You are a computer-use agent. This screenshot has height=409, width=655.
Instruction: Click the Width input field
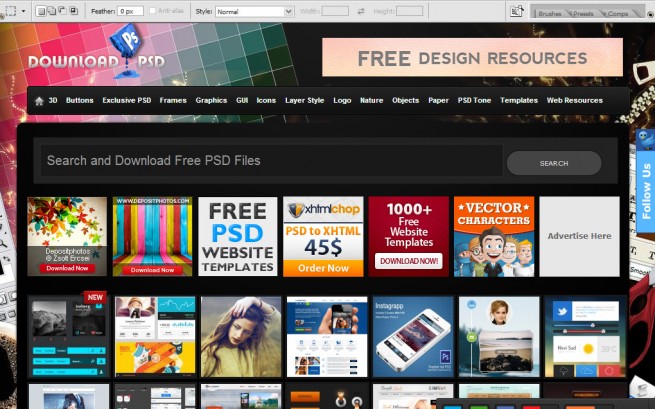pyautogui.click(x=335, y=11)
